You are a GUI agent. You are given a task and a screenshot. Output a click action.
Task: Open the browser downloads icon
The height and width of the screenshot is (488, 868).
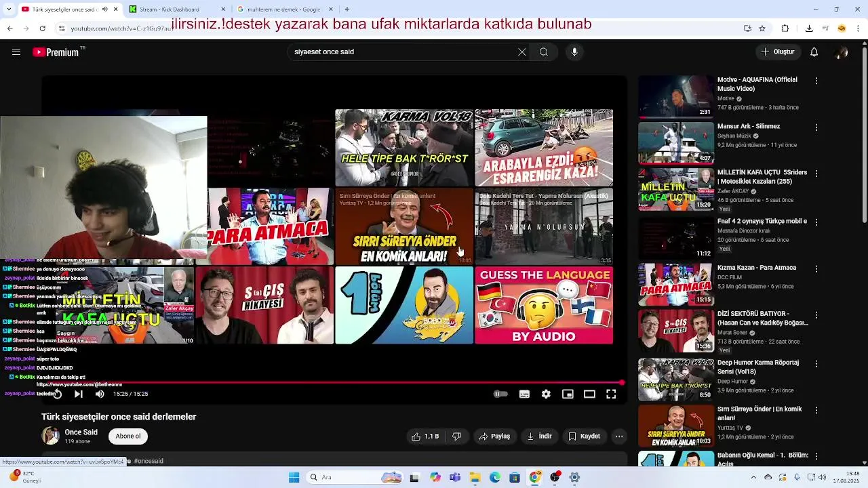(x=809, y=28)
